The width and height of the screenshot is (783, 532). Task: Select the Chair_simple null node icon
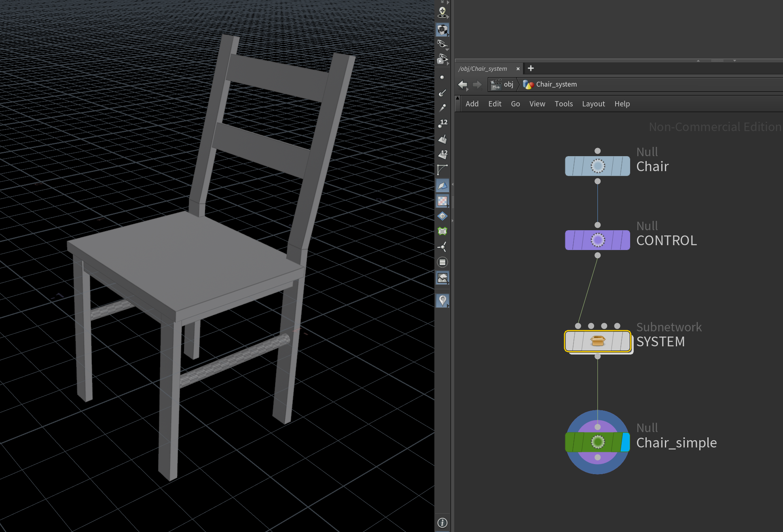tap(597, 442)
